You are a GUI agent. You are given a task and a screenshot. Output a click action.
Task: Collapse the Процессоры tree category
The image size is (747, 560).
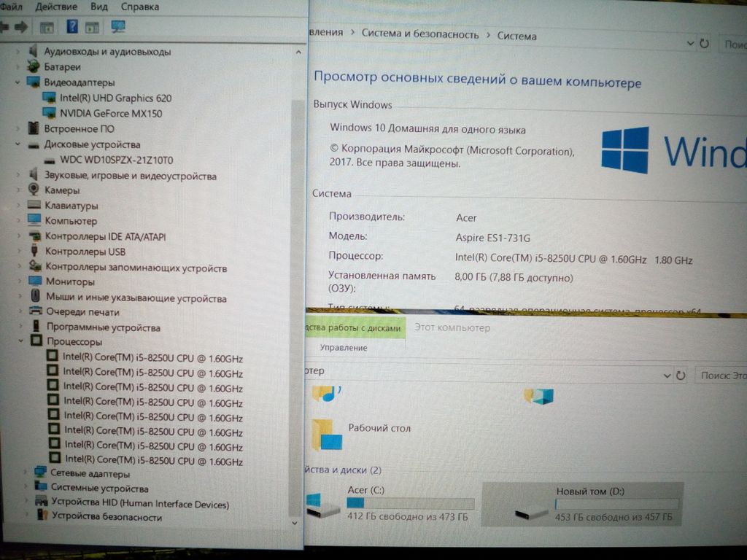pyautogui.click(x=21, y=341)
